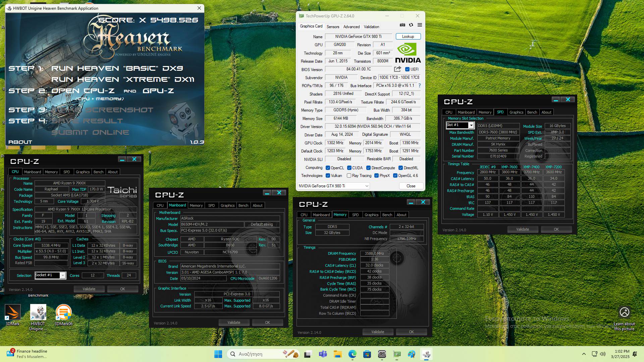Click OK in CPU-Z Memory window

click(x=411, y=332)
